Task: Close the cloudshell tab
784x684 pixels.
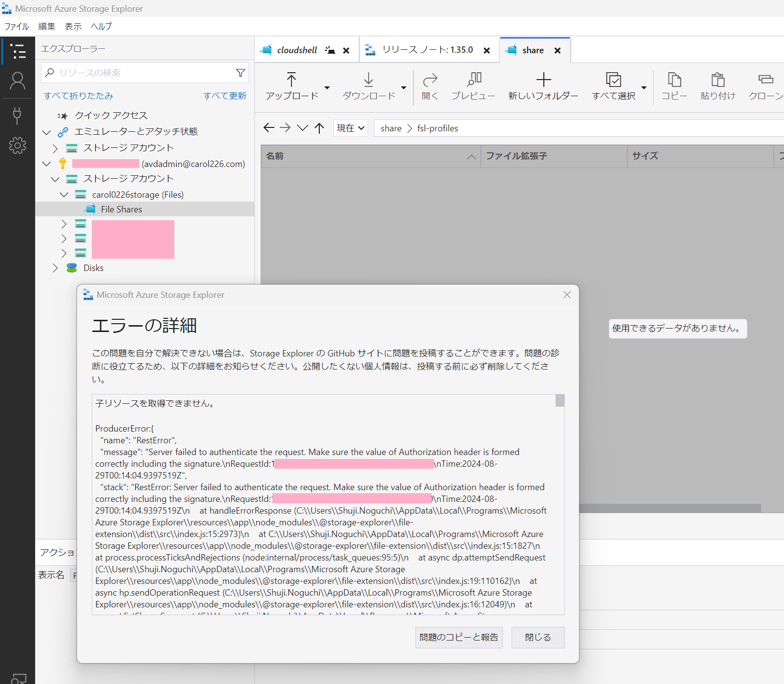Action: pyautogui.click(x=346, y=50)
